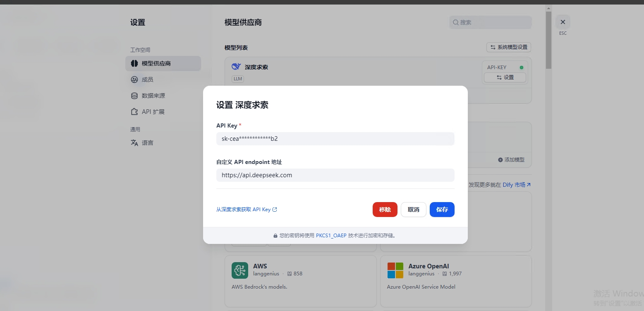The height and width of the screenshot is (311, 644).
Task: Open the Dify 市场 link
Action: click(517, 185)
